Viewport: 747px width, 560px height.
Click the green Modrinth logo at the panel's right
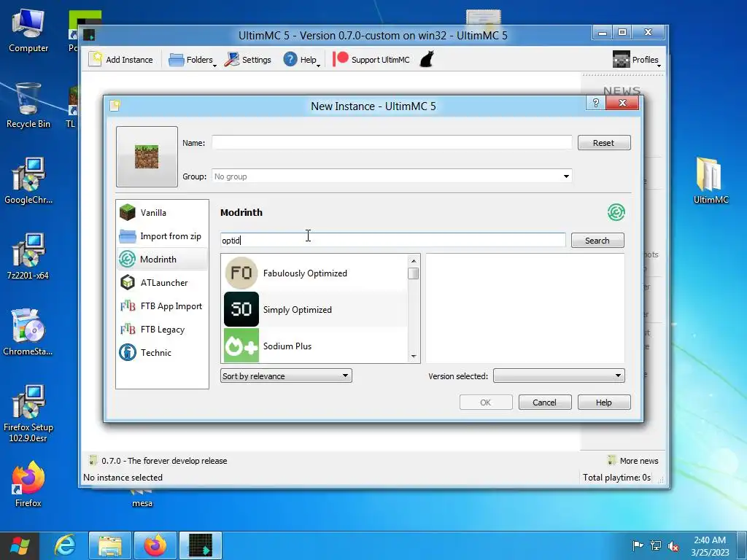tap(616, 212)
